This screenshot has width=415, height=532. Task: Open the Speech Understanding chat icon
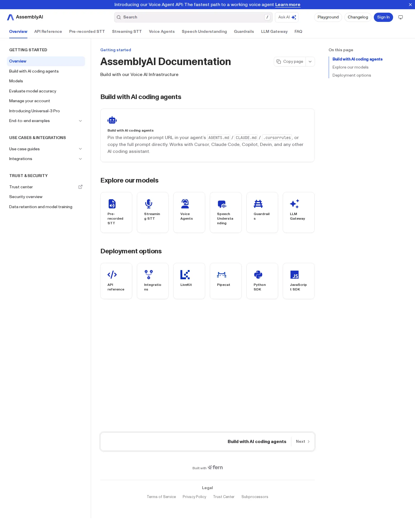[x=222, y=204]
